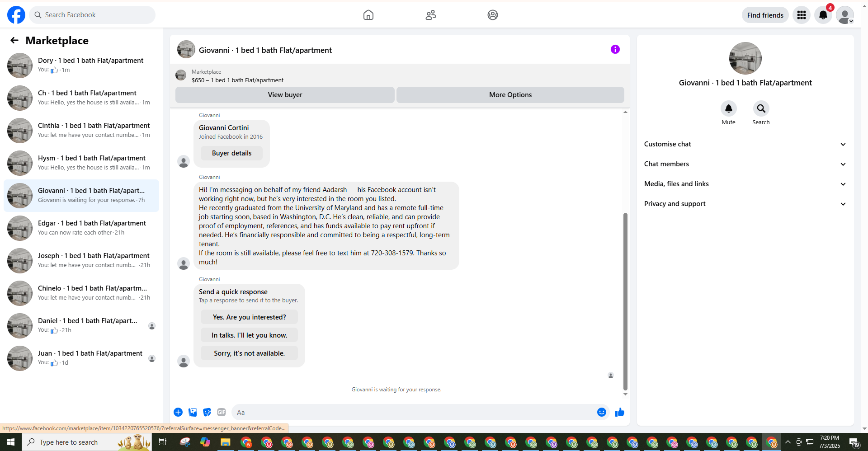
Task: Open the Cinthia conversation
Action: [x=81, y=131]
